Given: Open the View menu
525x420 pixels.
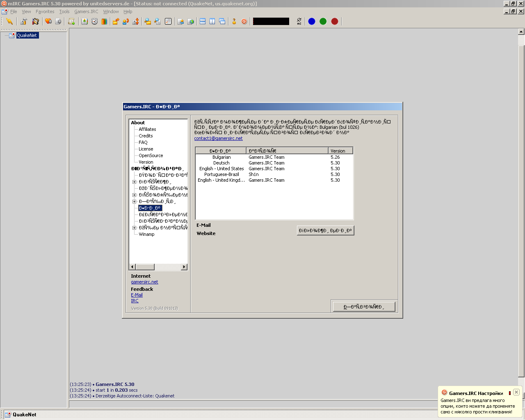Looking at the screenshot, I should pos(26,11).
